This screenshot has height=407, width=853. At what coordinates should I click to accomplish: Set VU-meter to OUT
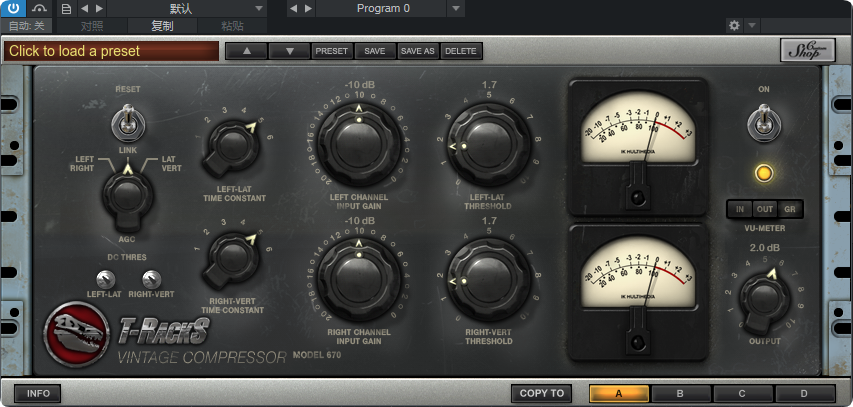click(765, 209)
